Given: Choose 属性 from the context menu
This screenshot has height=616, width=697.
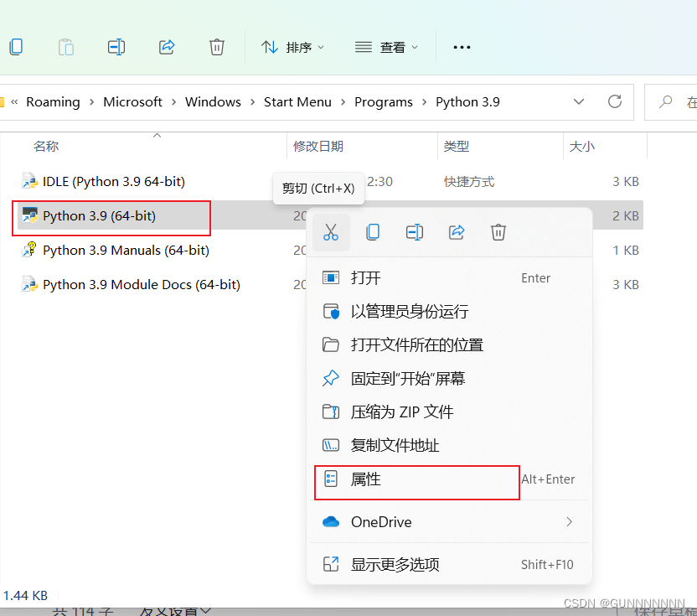Looking at the screenshot, I should click(449, 479).
